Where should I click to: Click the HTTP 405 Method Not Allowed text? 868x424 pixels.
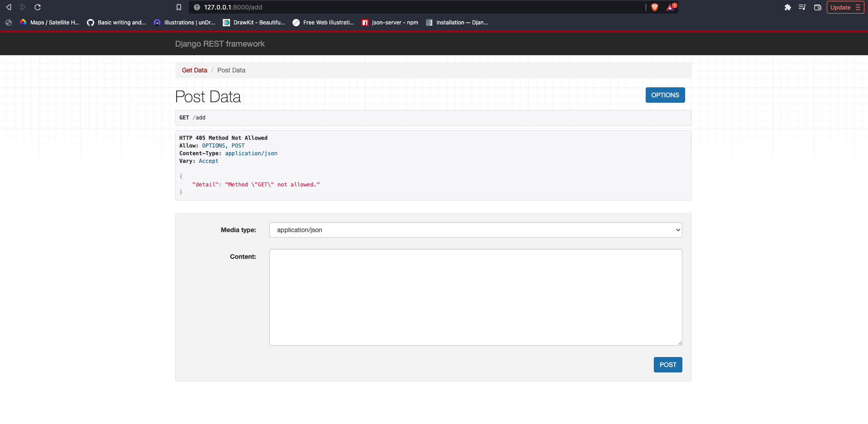(223, 138)
